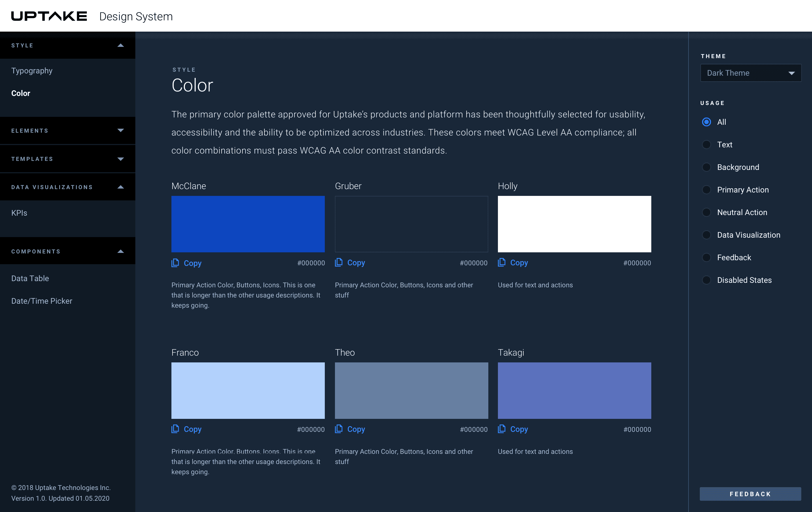Click the copy icon under Gruber swatch
Image resolution: width=812 pixels, height=512 pixels.
(339, 262)
